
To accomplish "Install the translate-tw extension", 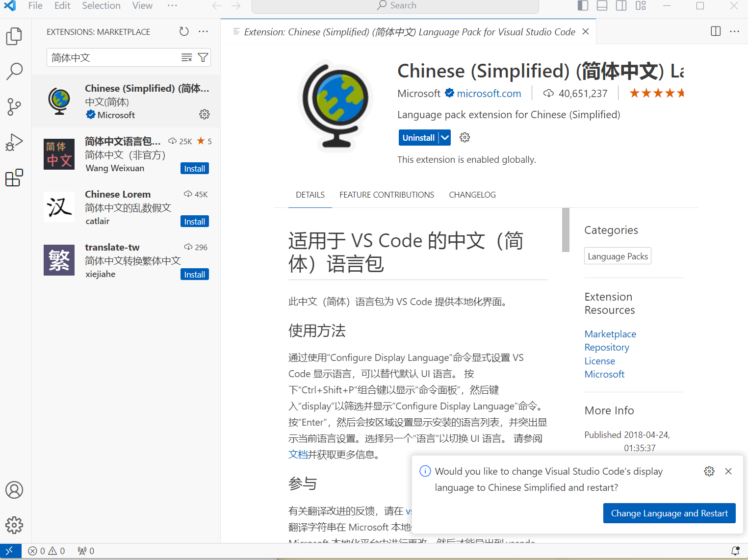I will coord(195,274).
